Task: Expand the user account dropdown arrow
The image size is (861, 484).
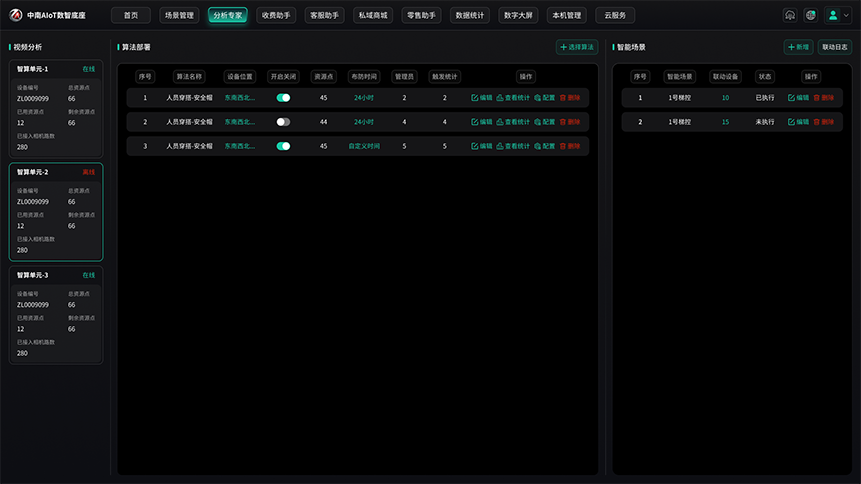Action: coord(846,15)
